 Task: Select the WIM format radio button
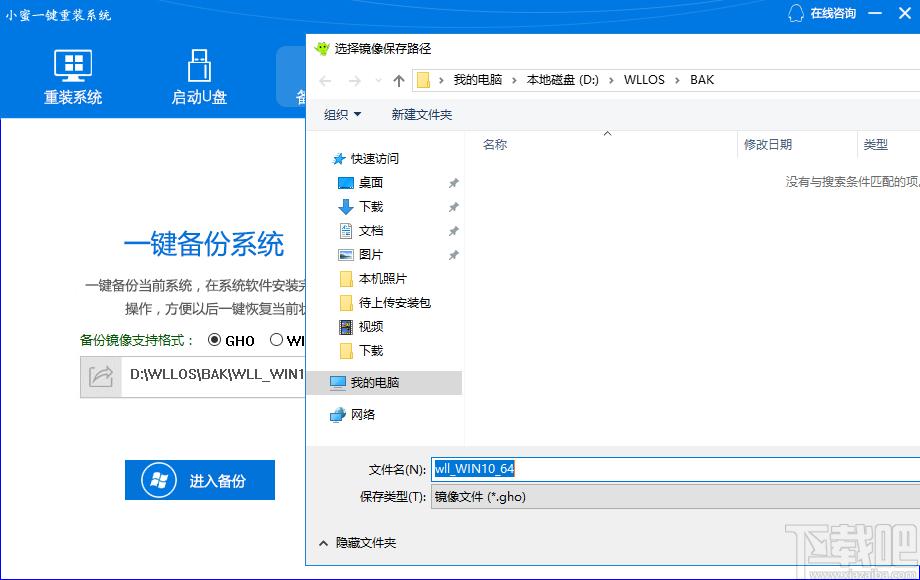(276, 340)
